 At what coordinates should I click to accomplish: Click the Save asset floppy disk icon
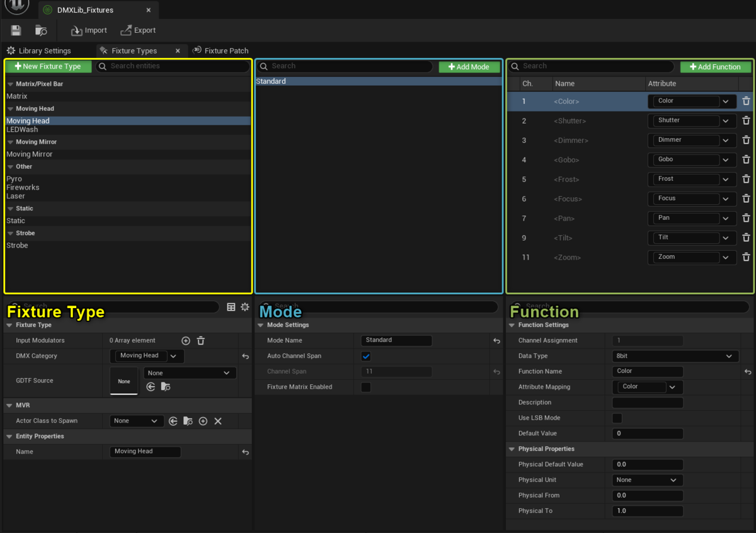click(x=16, y=30)
